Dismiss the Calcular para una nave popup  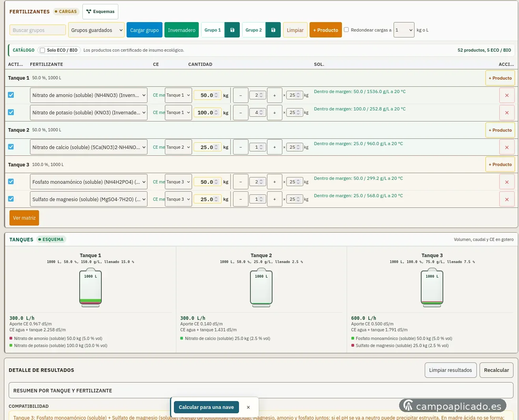tap(248, 407)
